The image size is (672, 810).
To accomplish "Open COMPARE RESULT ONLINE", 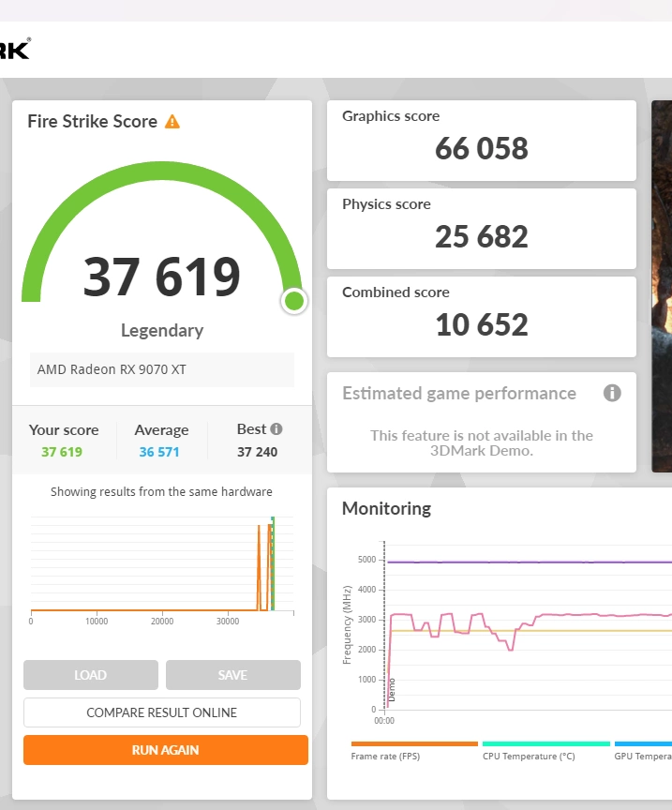I will click(162, 712).
